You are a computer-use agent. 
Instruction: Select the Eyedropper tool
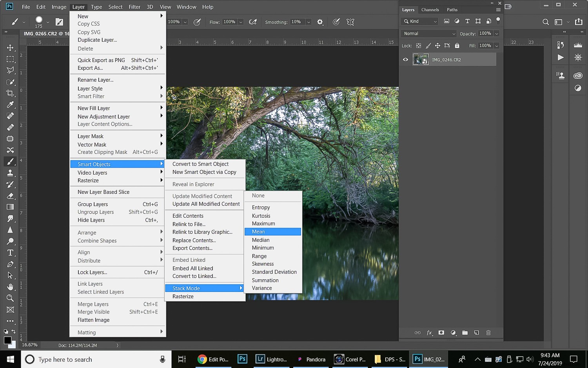click(11, 104)
